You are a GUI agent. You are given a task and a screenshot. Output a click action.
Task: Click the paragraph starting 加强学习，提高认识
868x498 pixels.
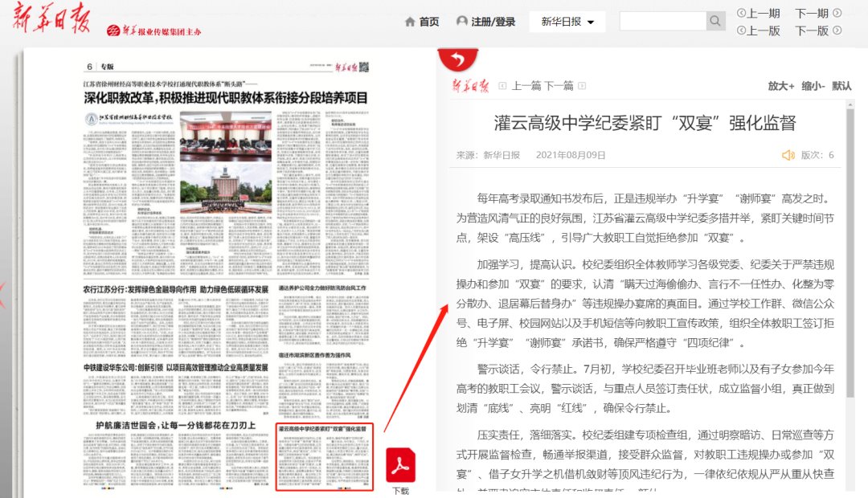point(645,304)
